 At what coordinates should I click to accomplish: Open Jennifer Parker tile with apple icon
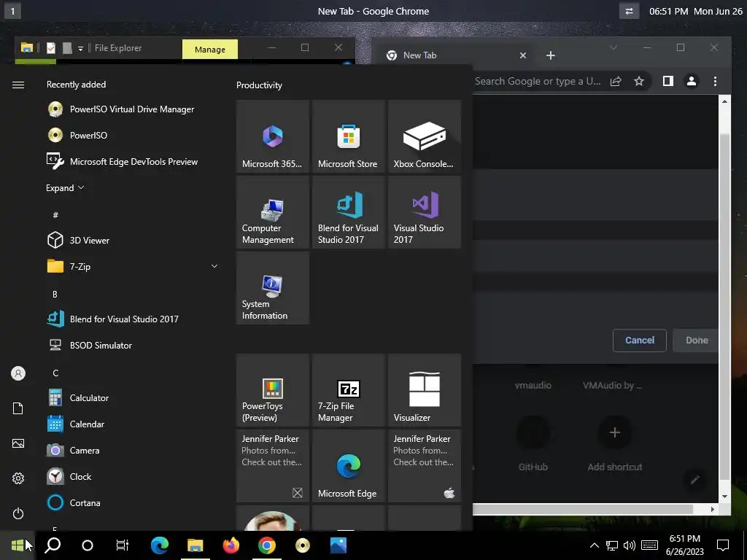coord(425,466)
